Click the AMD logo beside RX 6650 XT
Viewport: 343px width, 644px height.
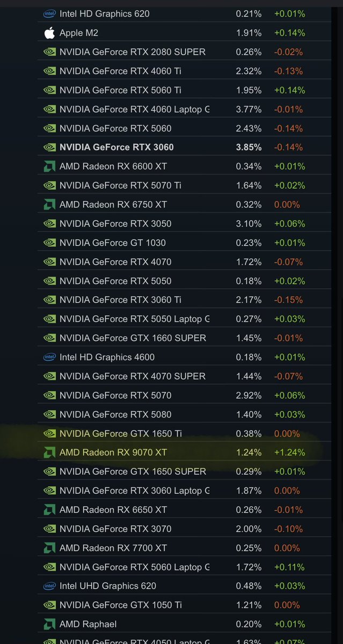49,510
